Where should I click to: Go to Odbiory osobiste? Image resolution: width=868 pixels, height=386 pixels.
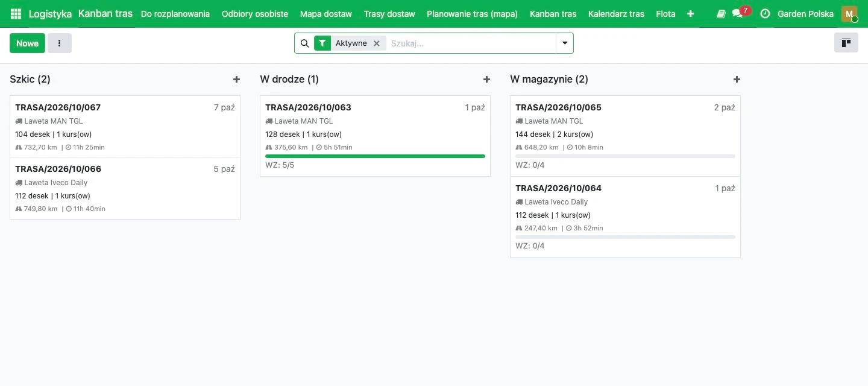click(x=255, y=14)
